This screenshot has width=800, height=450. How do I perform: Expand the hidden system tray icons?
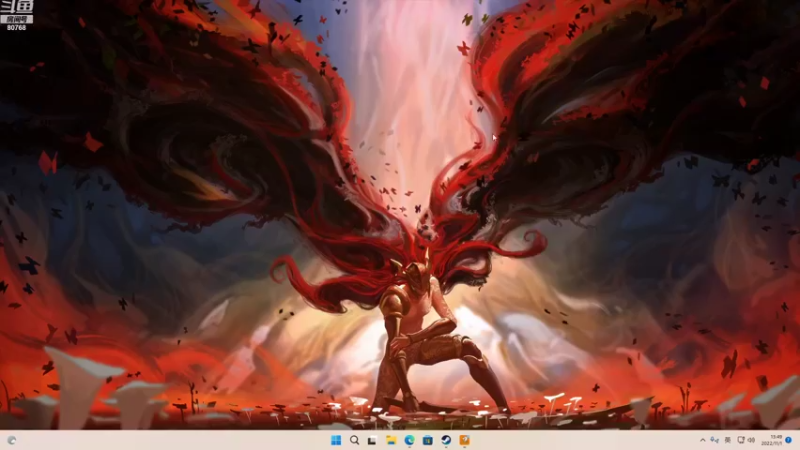703,440
